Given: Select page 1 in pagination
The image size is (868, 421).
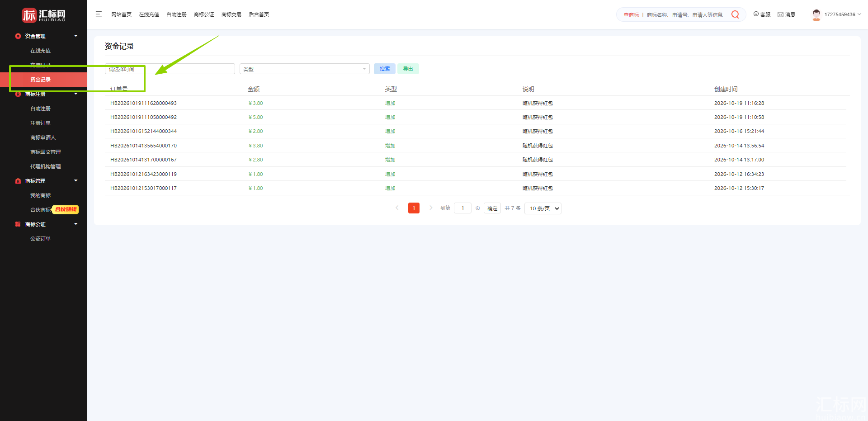Looking at the screenshot, I should [414, 208].
